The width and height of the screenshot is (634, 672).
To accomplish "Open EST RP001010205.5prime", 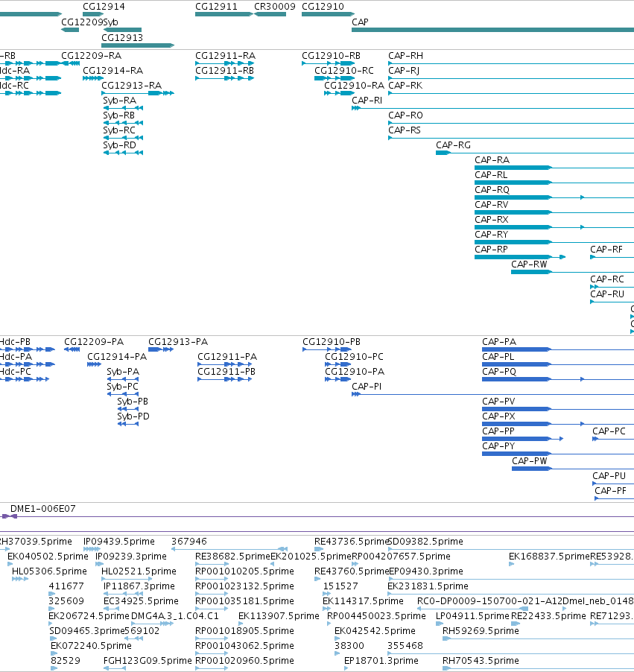I will click(x=244, y=571).
